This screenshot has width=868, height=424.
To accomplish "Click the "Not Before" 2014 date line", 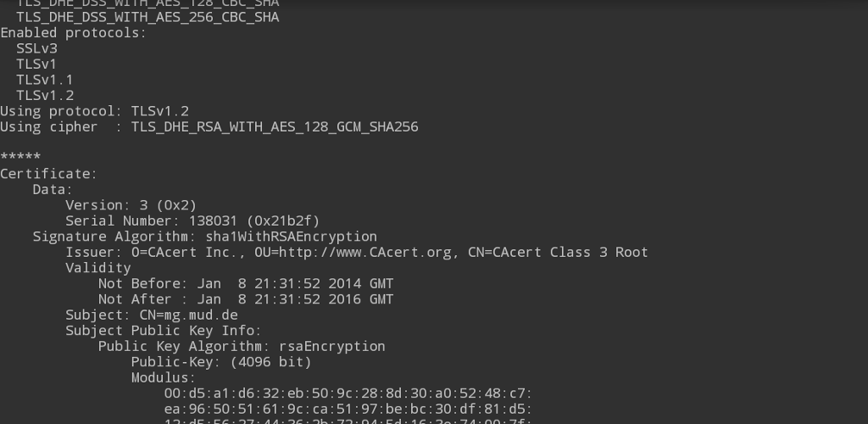I will (245, 284).
